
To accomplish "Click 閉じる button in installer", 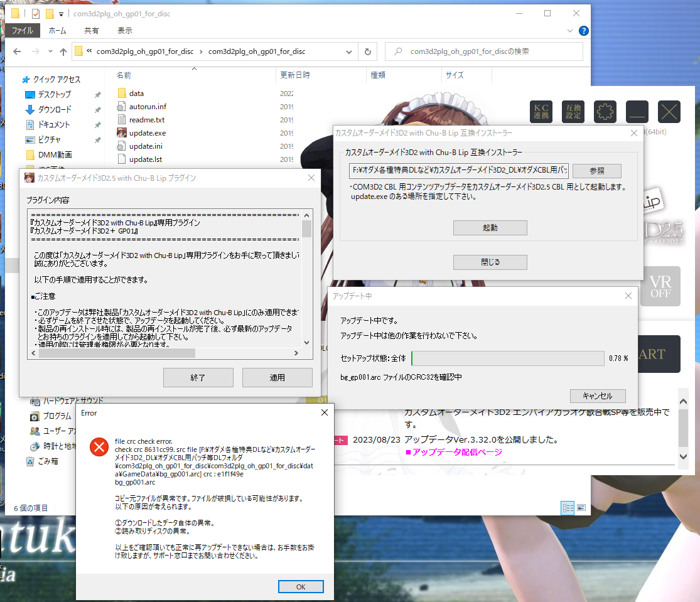I will point(490,262).
